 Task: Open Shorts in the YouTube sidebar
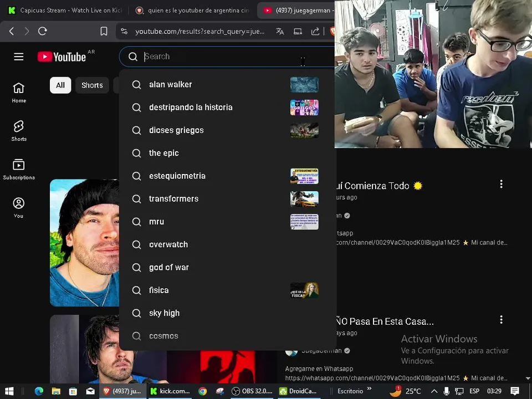19,131
